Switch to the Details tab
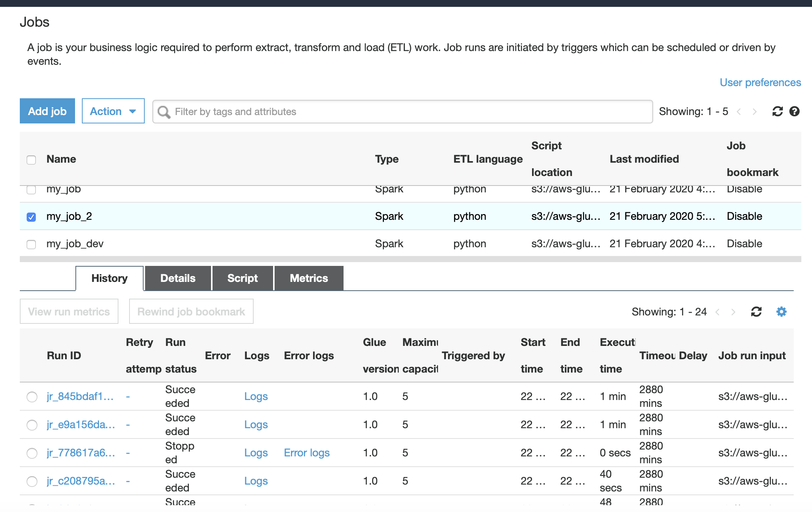The image size is (812, 512). [x=178, y=278]
